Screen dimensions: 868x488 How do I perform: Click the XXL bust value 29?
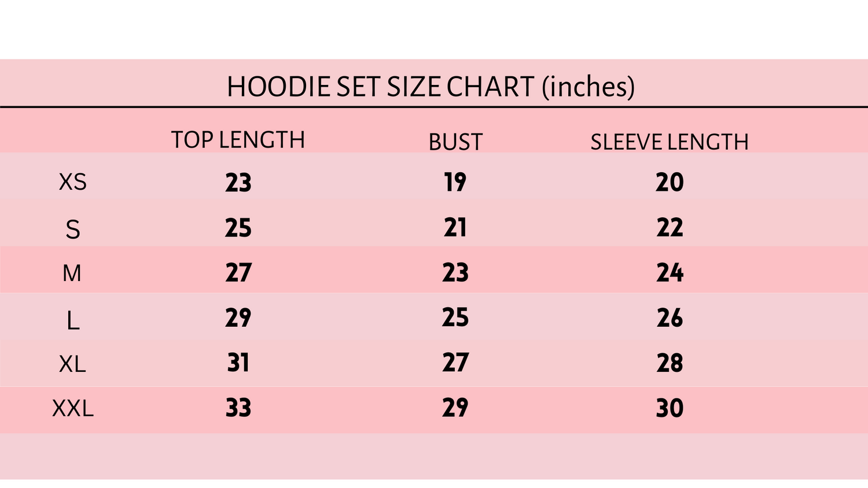[x=455, y=408]
